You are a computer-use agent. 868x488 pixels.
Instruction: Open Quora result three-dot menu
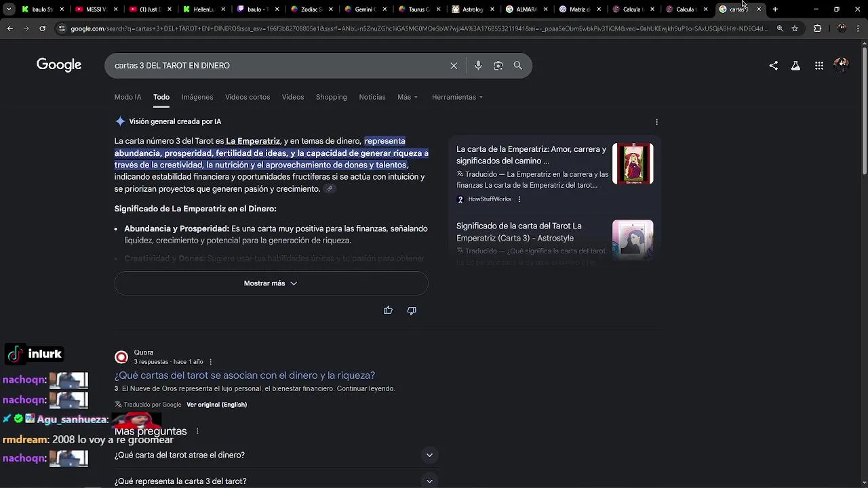tap(211, 362)
